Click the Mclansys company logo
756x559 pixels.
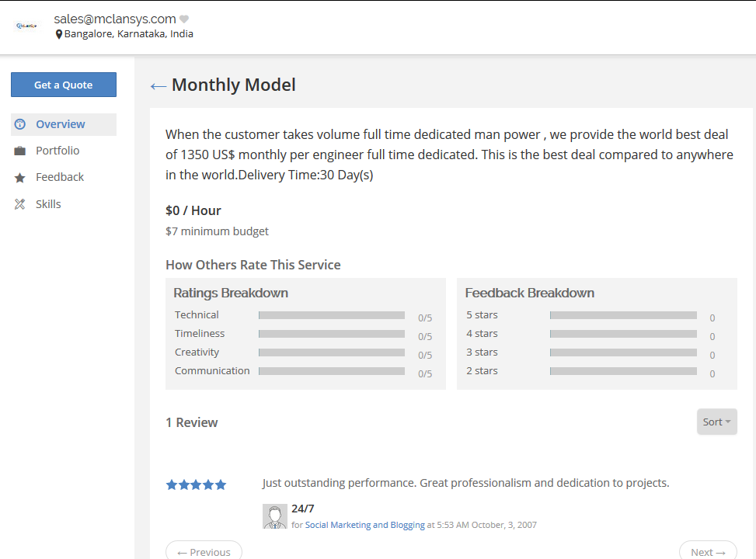[26, 26]
